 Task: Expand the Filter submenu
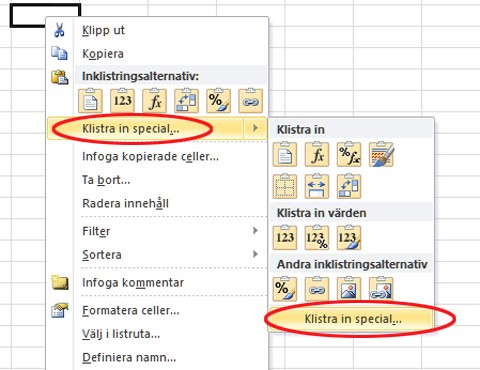157,231
